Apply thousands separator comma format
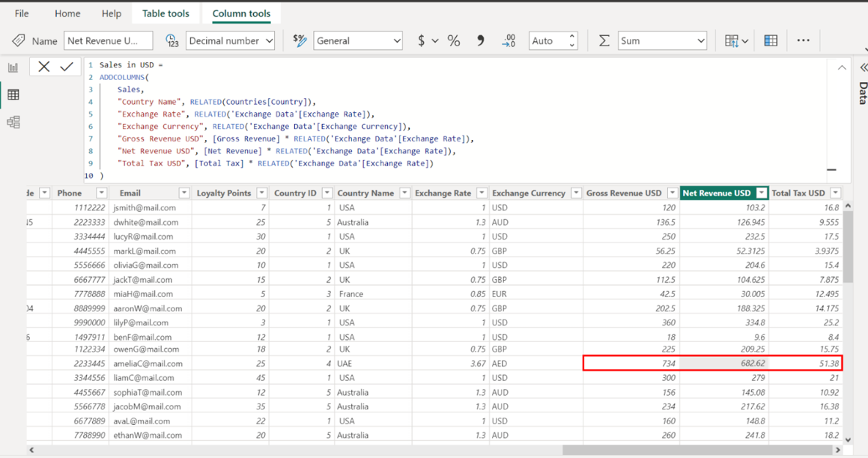Image resolution: width=868 pixels, height=458 pixels. 480,41
